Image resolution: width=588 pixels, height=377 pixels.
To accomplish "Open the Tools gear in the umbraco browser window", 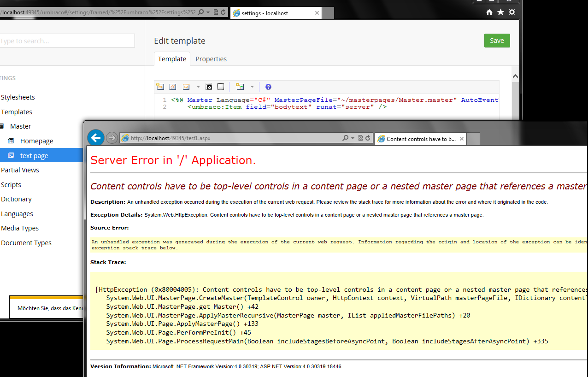I will point(512,12).
